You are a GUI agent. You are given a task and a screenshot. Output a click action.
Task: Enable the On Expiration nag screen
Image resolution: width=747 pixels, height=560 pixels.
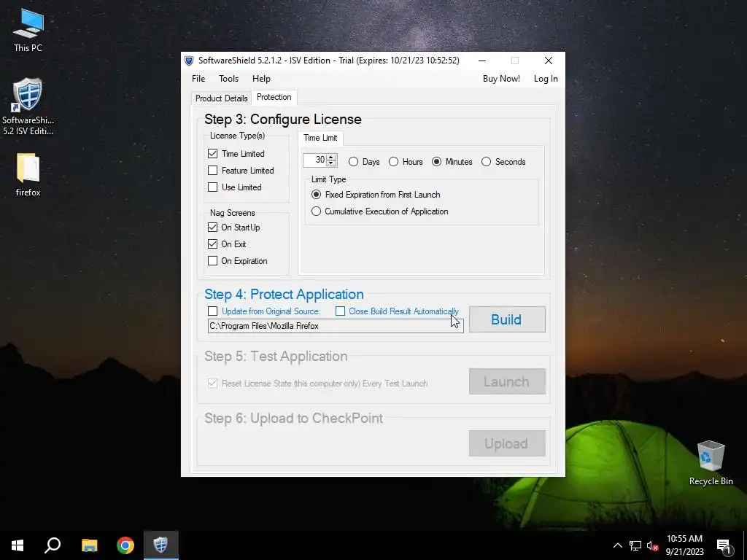[212, 261]
